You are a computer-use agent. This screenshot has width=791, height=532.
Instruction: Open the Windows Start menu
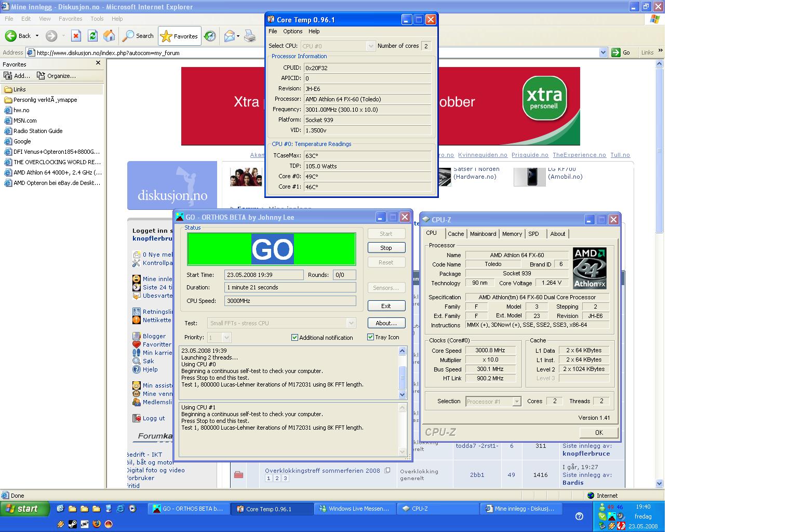[24, 509]
